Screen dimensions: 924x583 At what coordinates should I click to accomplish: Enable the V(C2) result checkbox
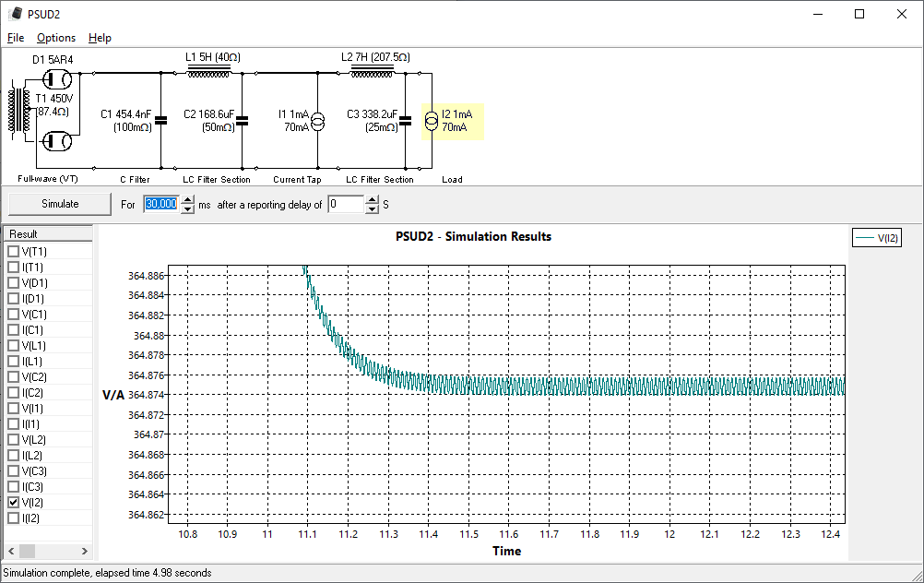pos(14,376)
